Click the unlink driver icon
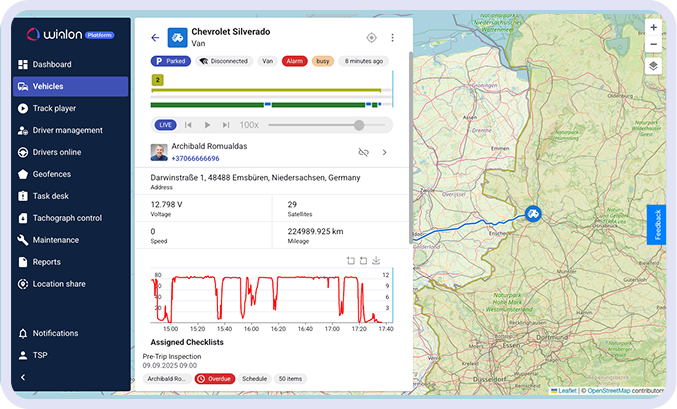 364,152
